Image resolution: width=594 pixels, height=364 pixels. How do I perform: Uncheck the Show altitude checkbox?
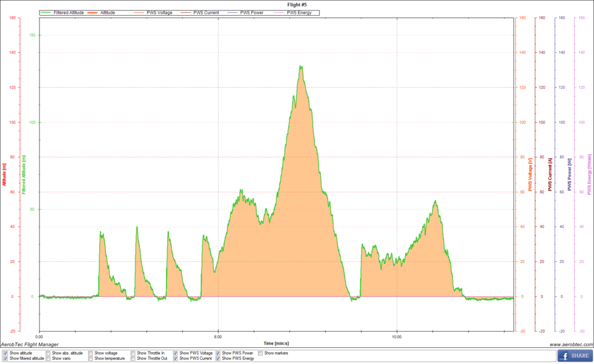(5, 352)
